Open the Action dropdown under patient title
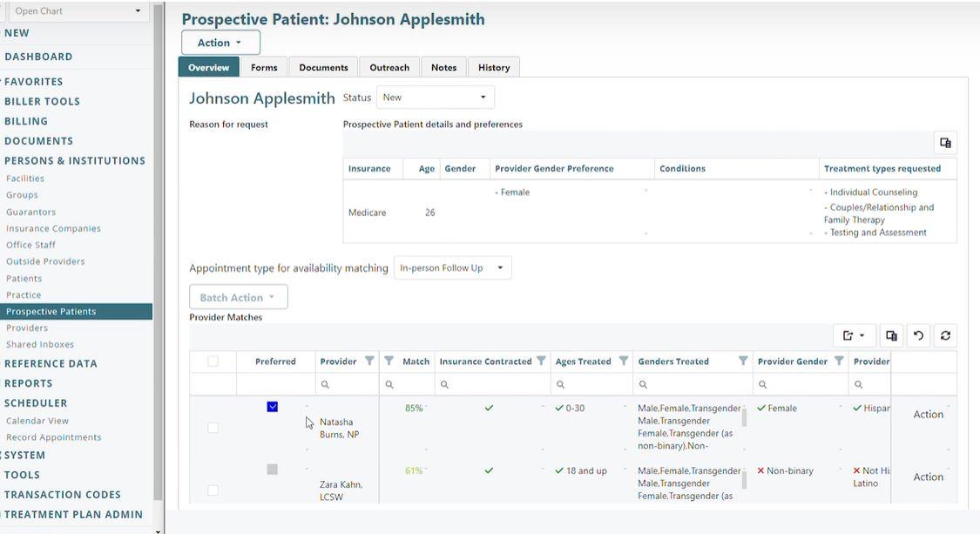 [220, 43]
